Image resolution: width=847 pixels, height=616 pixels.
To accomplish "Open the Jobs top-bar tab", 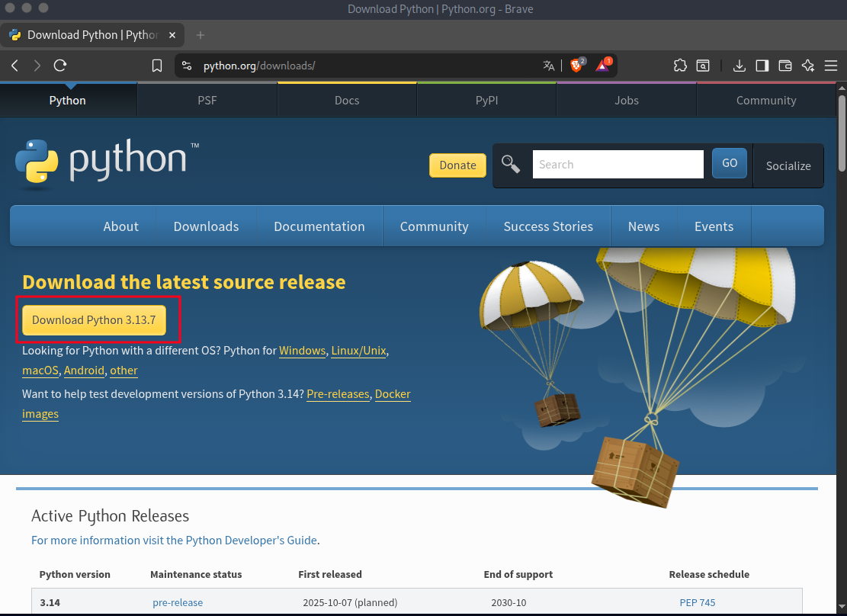I will [x=627, y=101].
